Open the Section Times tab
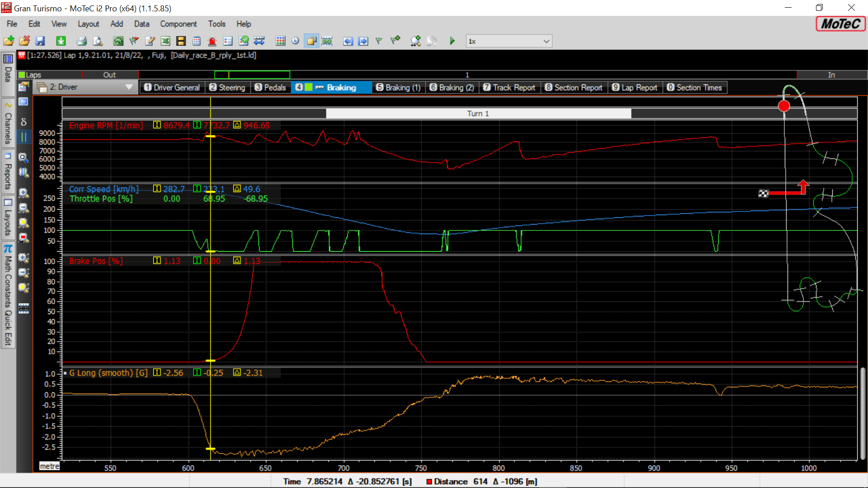The width and height of the screenshot is (868, 488). (694, 88)
